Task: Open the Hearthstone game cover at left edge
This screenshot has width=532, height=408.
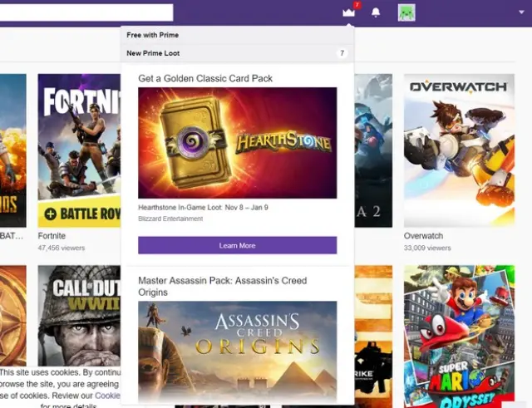Action: (x=13, y=316)
